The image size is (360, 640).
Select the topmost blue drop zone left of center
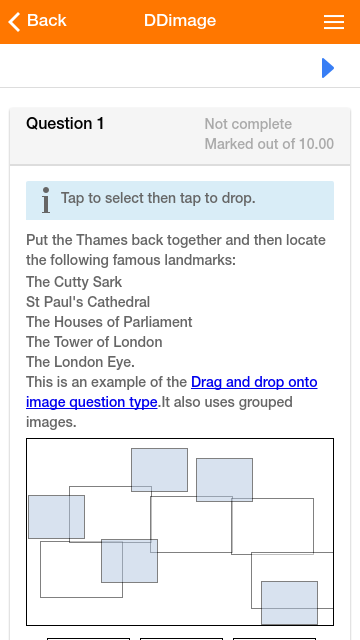click(x=160, y=470)
